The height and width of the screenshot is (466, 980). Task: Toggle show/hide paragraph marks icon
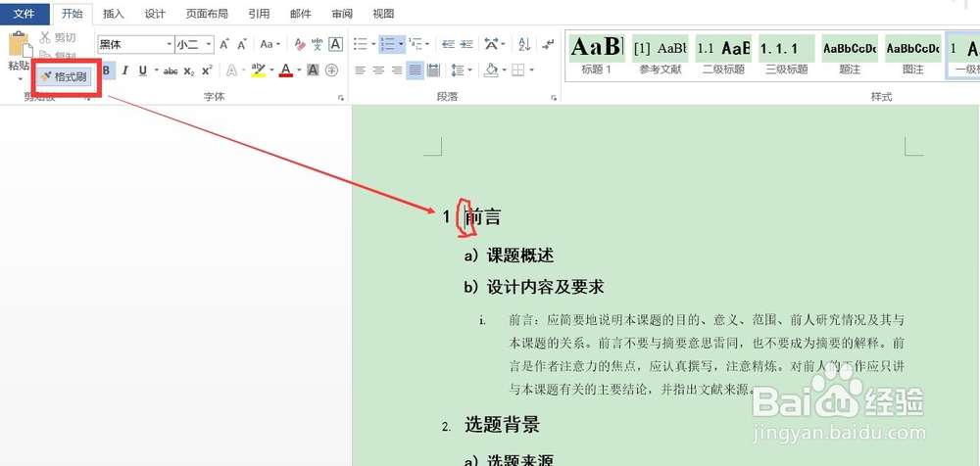pyautogui.click(x=548, y=44)
